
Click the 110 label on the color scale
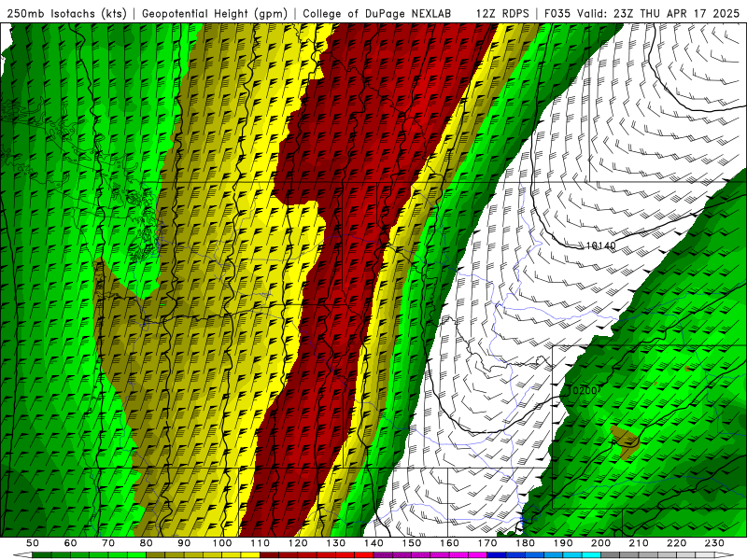pos(261,543)
